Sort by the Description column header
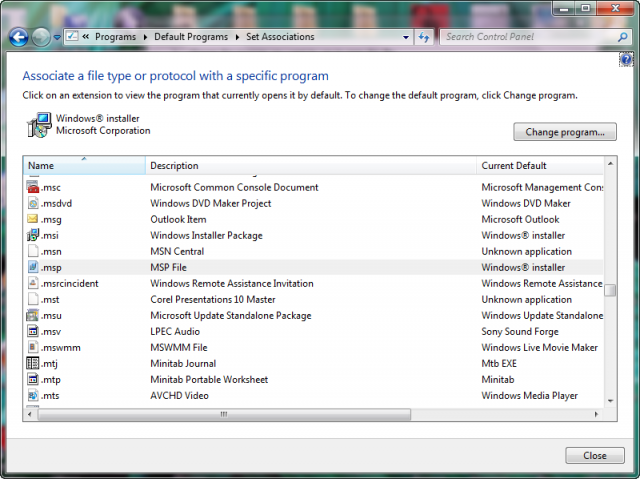640x479 pixels. point(311,166)
